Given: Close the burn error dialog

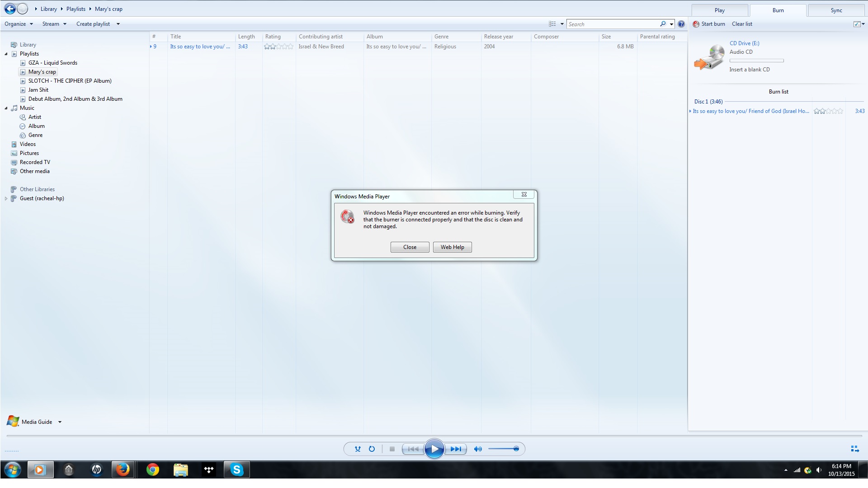Looking at the screenshot, I should pos(410,247).
